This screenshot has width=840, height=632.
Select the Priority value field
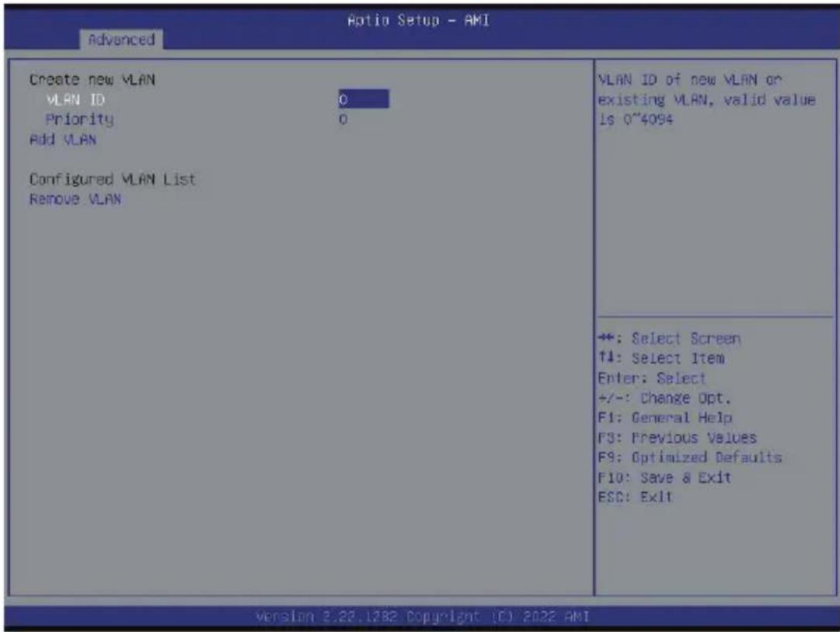click(343, 119)
